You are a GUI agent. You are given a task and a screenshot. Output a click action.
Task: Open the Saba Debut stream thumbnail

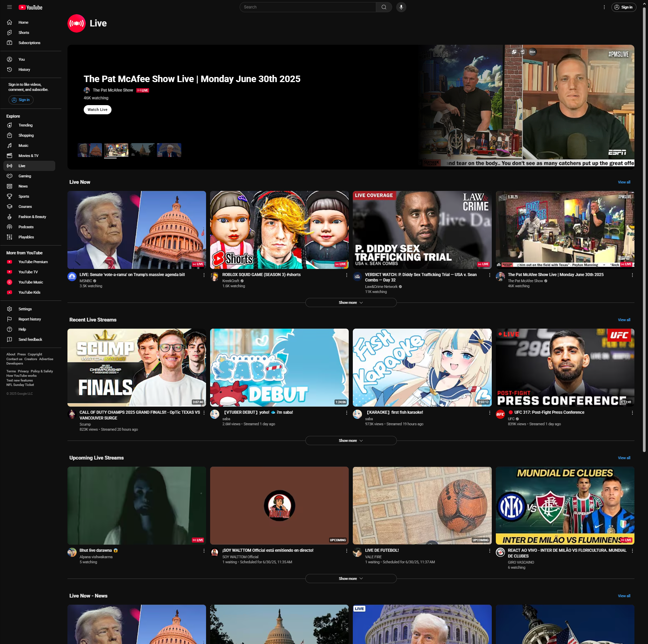(279, 368)
